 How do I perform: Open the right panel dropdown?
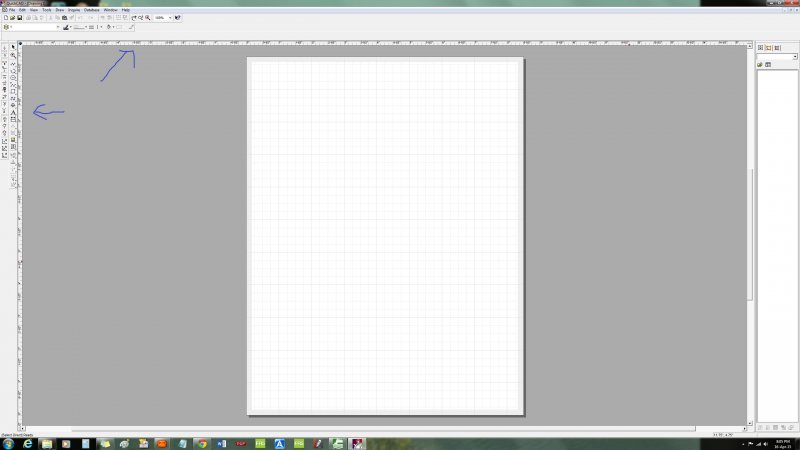(x=795, y=57)
